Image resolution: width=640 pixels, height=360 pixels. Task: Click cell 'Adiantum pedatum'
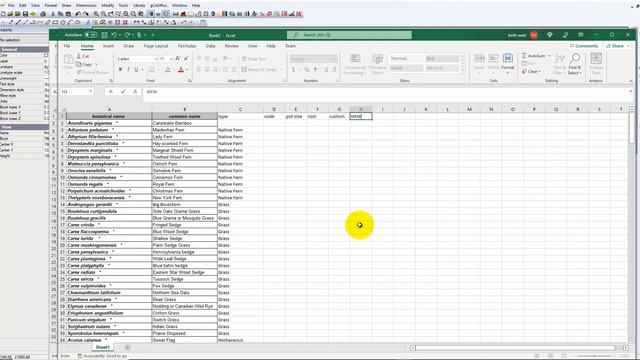pyautogui.click(x=109, y=130)
